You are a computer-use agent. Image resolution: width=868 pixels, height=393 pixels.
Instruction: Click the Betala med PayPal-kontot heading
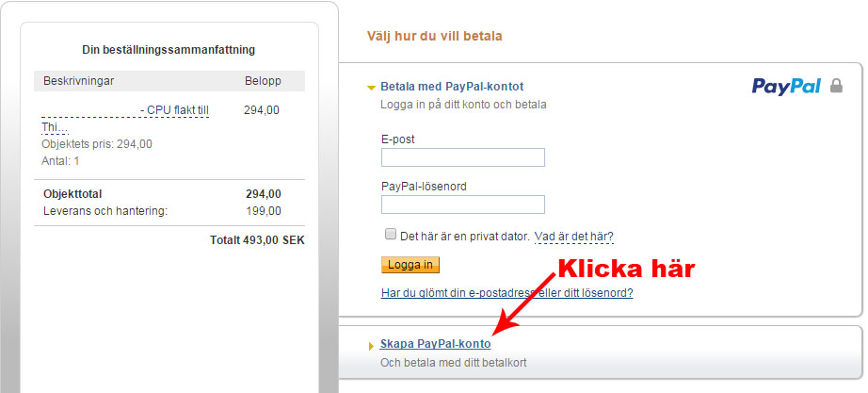click(x=452, y=87)
